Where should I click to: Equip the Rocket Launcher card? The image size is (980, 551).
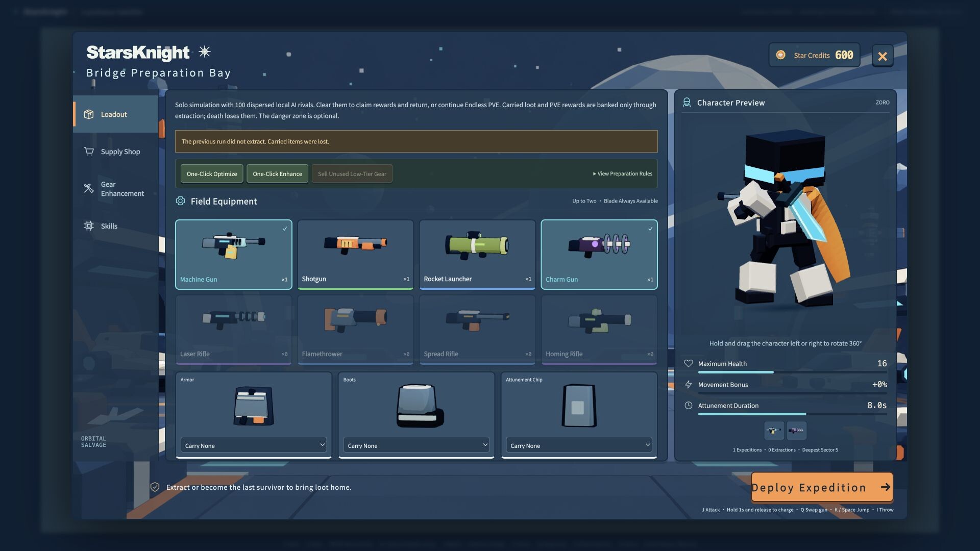click(x=477, y=255)
